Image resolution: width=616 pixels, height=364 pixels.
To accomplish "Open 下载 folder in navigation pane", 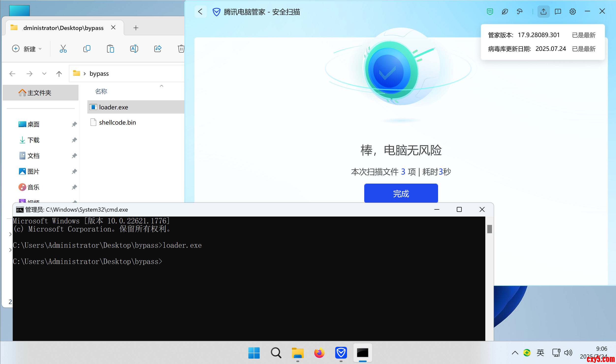I will (x=33, y=140).
